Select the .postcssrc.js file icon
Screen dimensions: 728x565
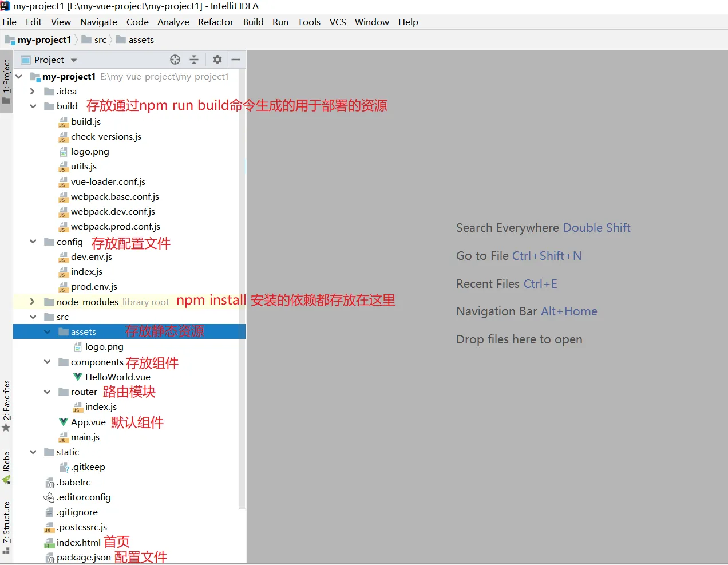coord(49,527)
